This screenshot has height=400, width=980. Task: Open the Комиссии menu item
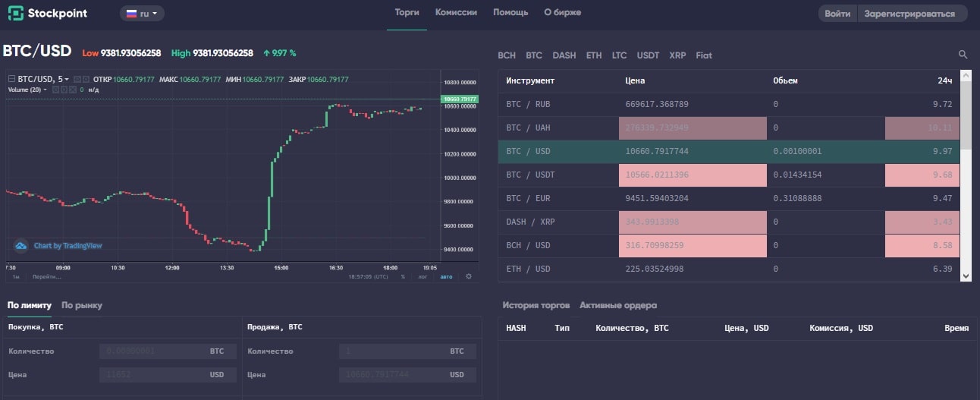pyautogui.click(x=456, y=13)
